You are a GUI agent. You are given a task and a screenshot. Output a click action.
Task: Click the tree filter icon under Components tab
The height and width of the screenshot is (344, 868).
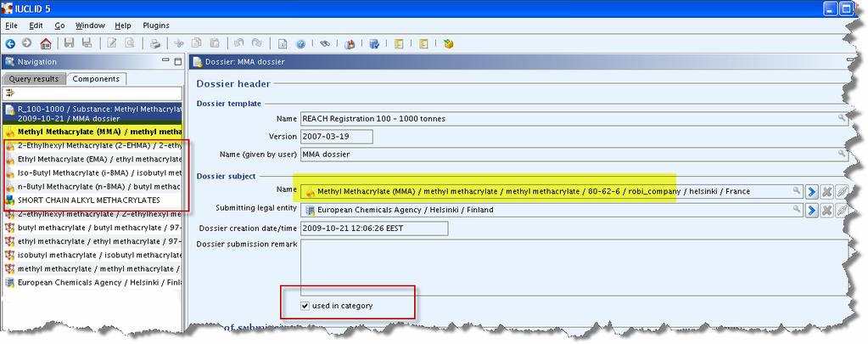click(9, 93)
